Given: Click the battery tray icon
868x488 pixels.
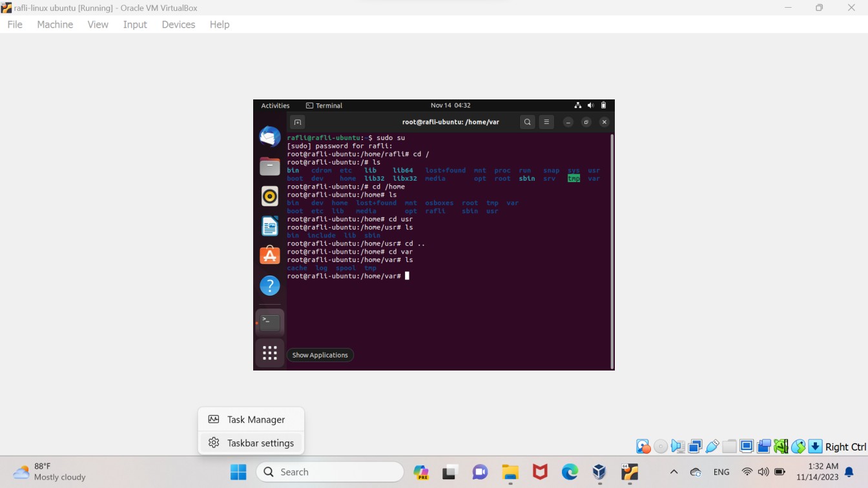Looking at the screenshot, I should 780,472.
